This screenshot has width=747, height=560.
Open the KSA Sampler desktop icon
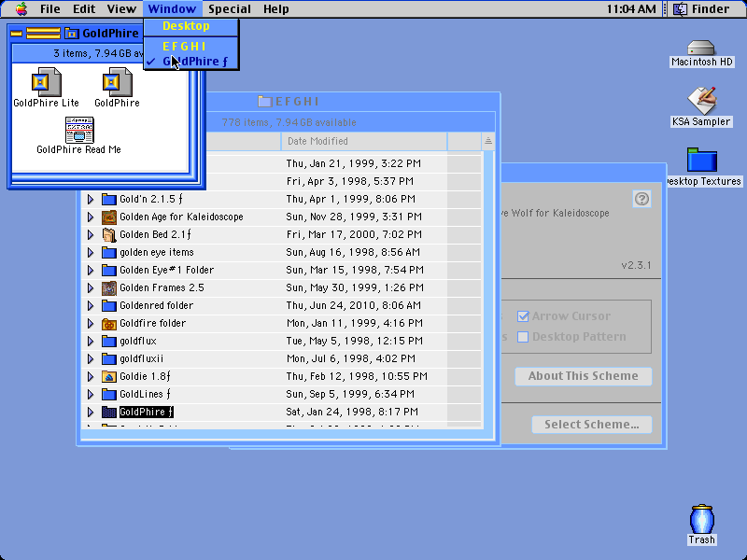point(701,101)
